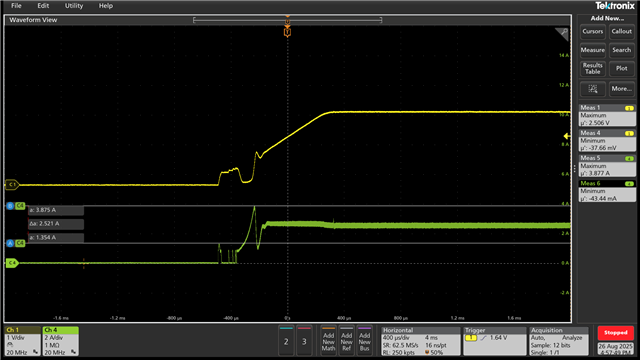Select the orange trigger position marker T
This screenshot has width=640, height=360.
click(287, 32)
